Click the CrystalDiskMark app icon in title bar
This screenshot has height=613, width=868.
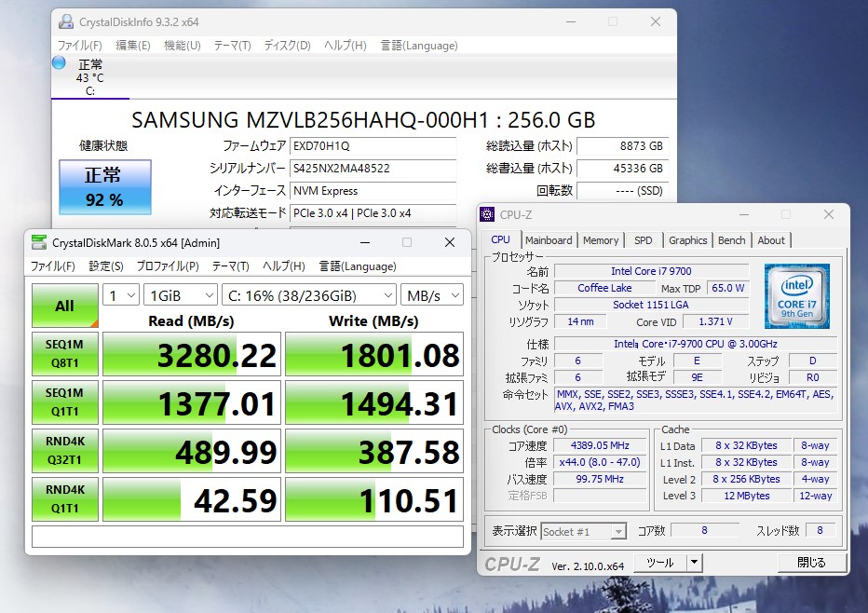[x=39, y=242]
